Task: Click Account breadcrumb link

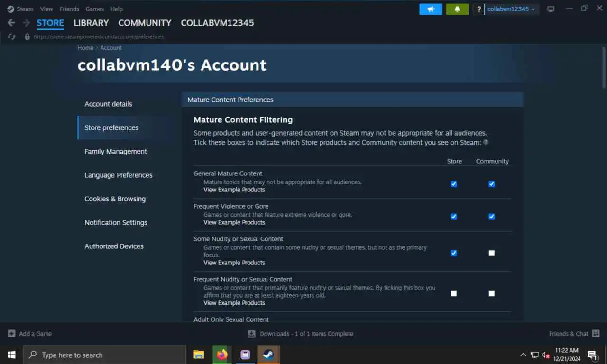Action: click(x=111, y=48)
